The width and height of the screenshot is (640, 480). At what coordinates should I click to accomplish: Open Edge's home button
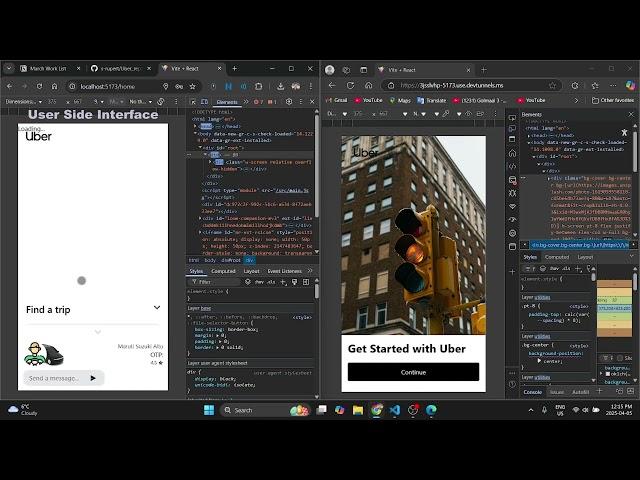pyautogui.click(x=369, y=85)
